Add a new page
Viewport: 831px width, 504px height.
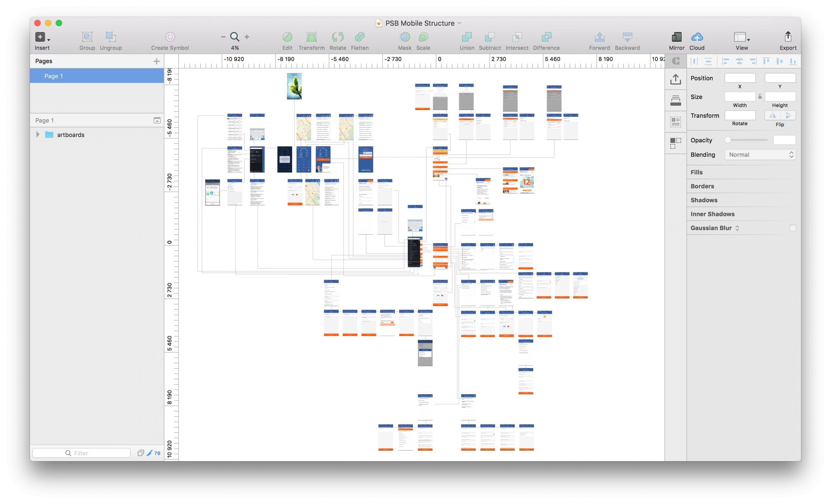click(x=156, y=61)
